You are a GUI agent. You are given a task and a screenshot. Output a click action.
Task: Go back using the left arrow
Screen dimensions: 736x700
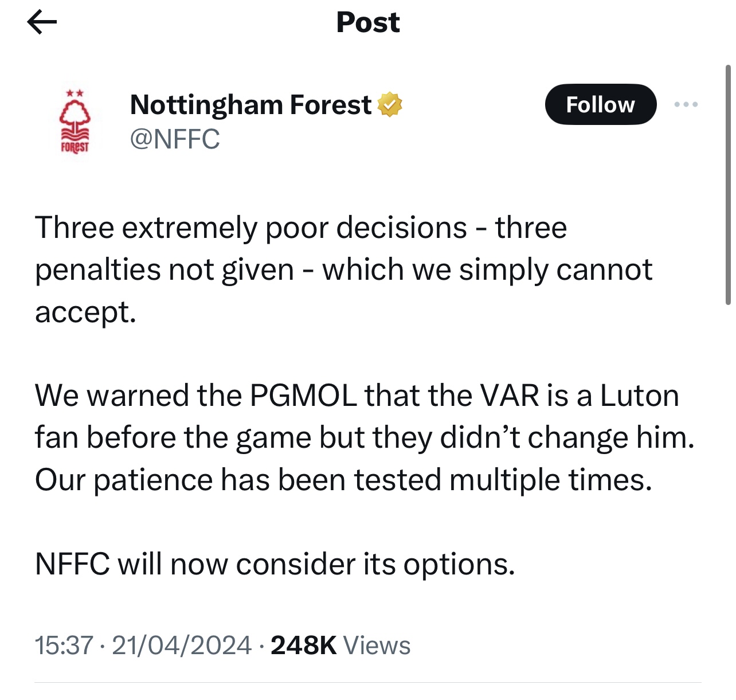pyautogui.click(x=42, y=22)
